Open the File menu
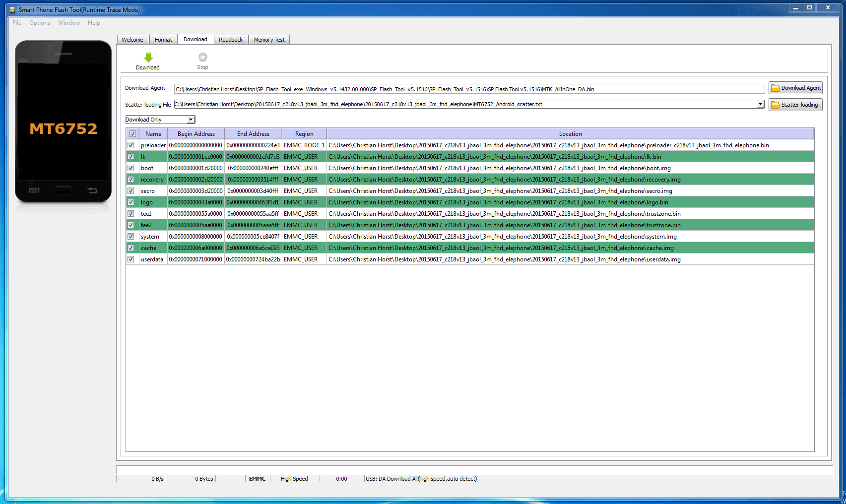This screenshot has height=504, width=846. [x=17, y=23]
